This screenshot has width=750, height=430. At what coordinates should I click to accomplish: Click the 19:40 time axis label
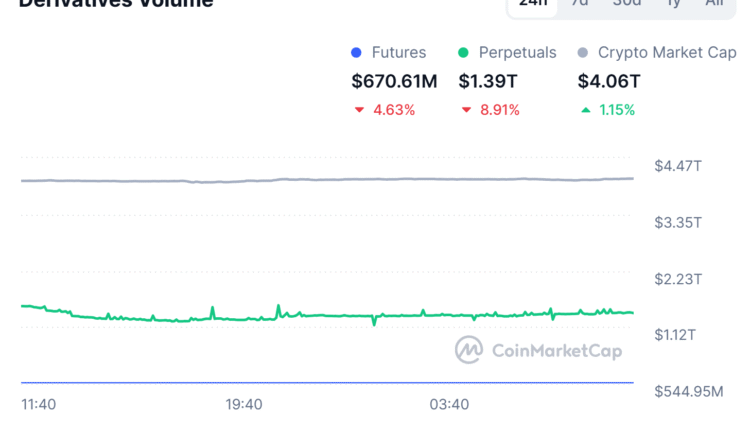tap(244, 405)
